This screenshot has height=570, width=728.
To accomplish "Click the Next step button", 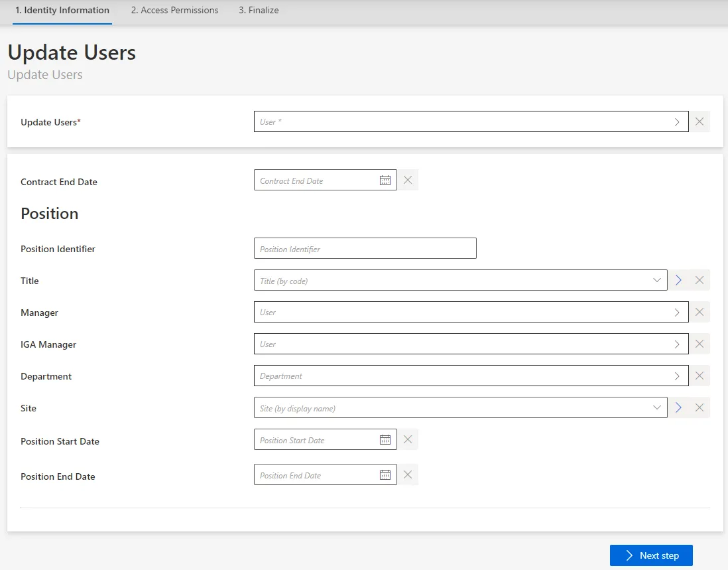I will pyautogui.click(x=651, y=555).
